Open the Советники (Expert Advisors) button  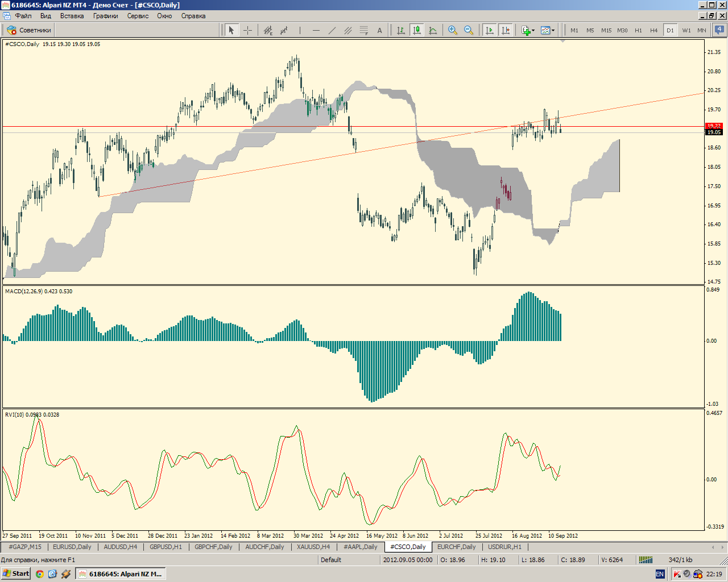pyautogui.click(x=29, y=30)
